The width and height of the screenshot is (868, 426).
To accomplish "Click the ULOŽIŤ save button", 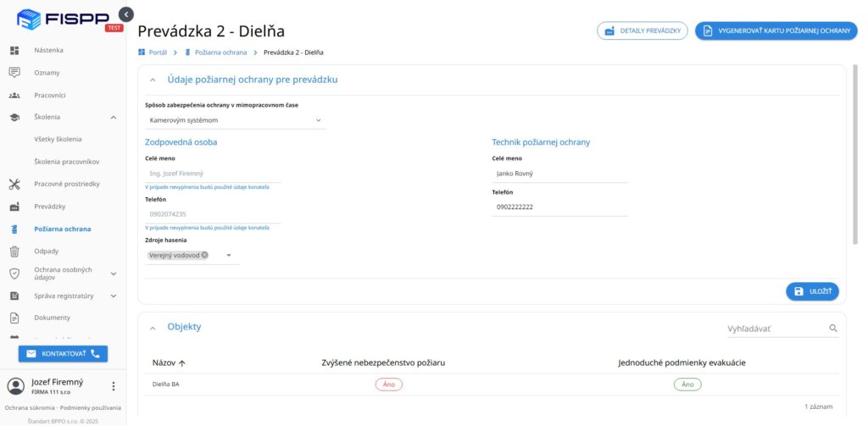I will [x=812, y=291].
